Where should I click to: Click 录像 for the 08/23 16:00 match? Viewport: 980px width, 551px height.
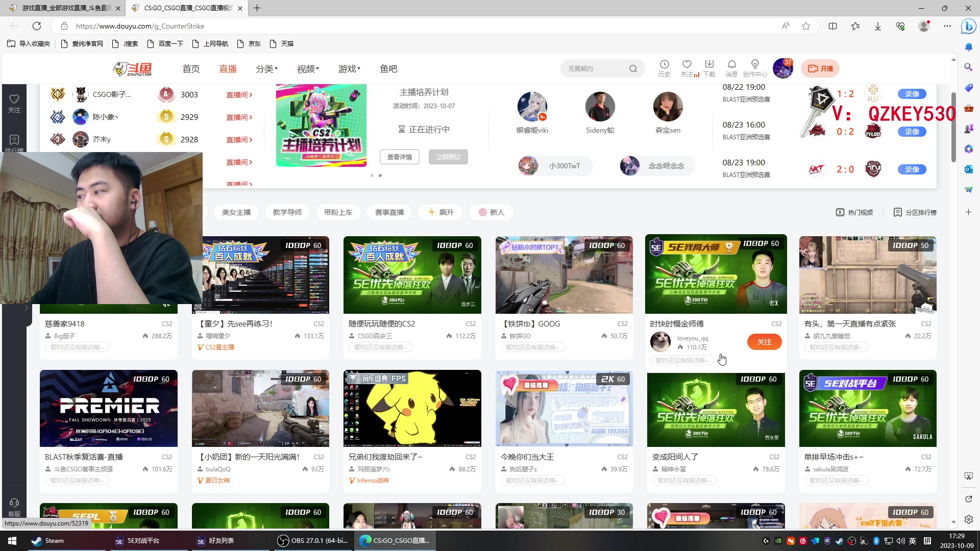click(x=912, y=132)
